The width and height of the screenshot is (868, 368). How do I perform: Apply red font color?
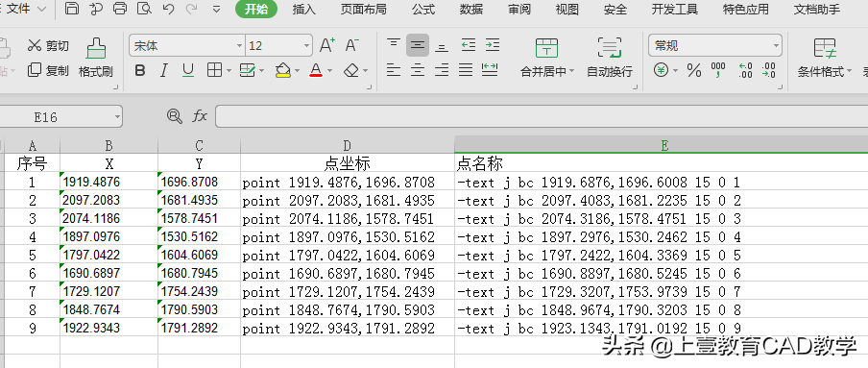[316, 70]
